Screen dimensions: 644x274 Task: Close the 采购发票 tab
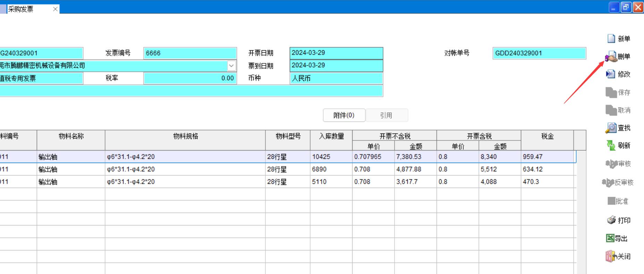coord(55,9)
